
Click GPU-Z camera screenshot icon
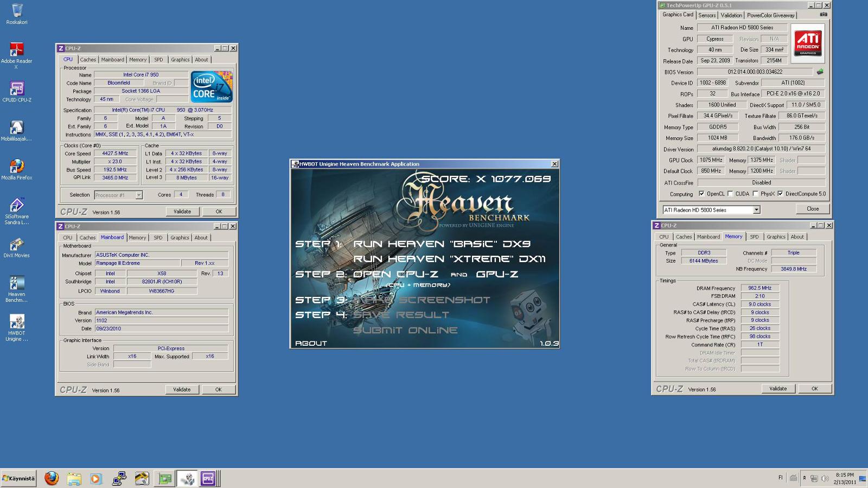(823, 15)
